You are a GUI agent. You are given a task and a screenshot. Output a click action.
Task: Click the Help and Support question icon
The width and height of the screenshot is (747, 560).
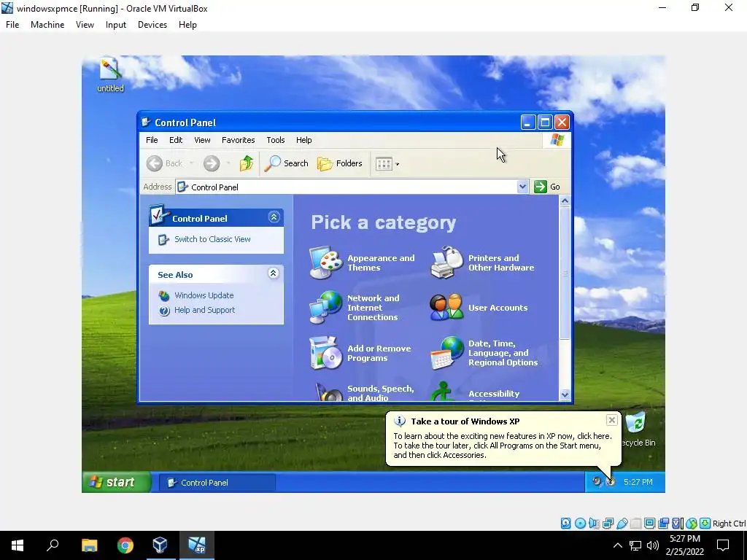click(164, 311)
